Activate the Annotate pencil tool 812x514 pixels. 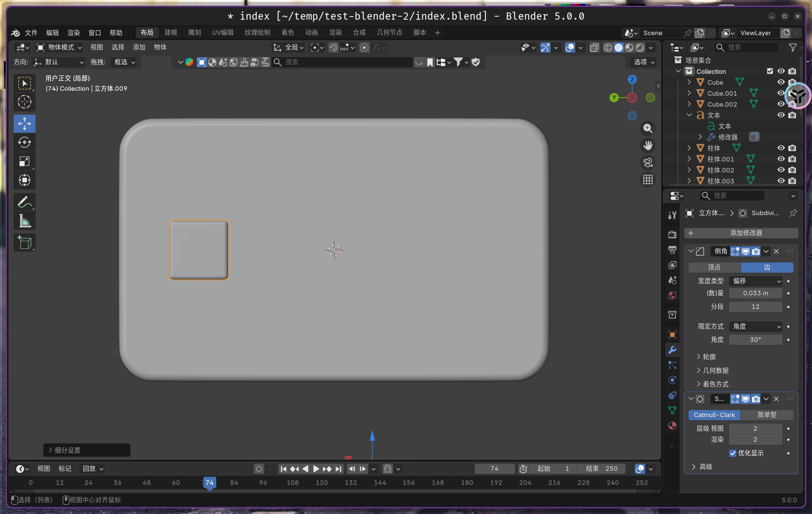pos(25,202)
